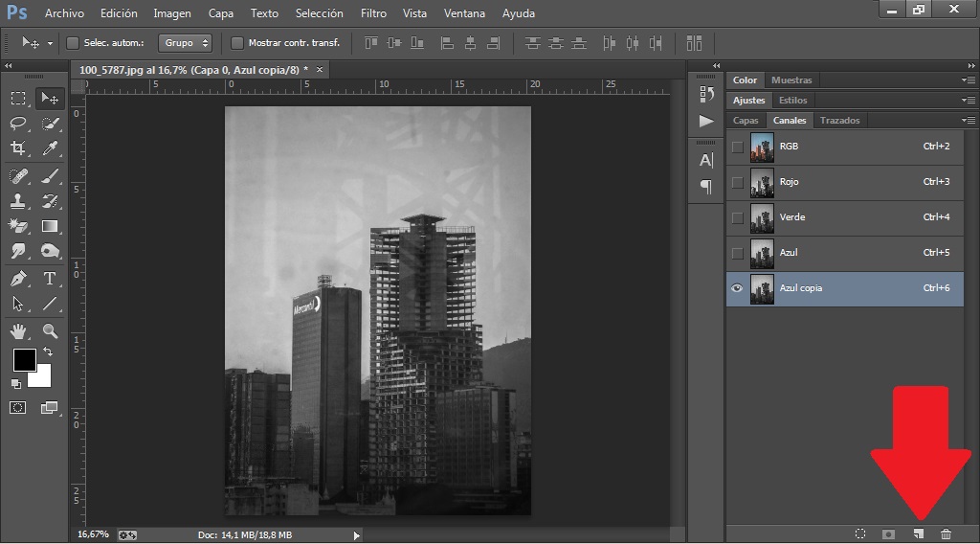
Task: Select the Crop tool
Action: coord(18,147)
